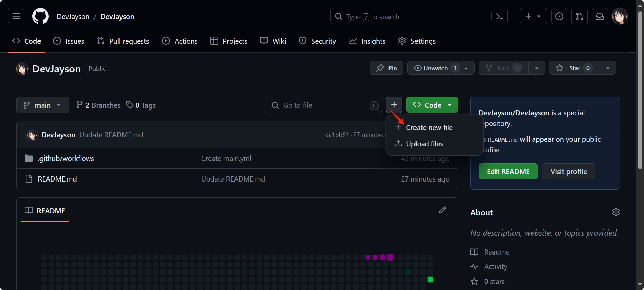Open About settings gear icon

pyautogui.click(x=616, y=212)
